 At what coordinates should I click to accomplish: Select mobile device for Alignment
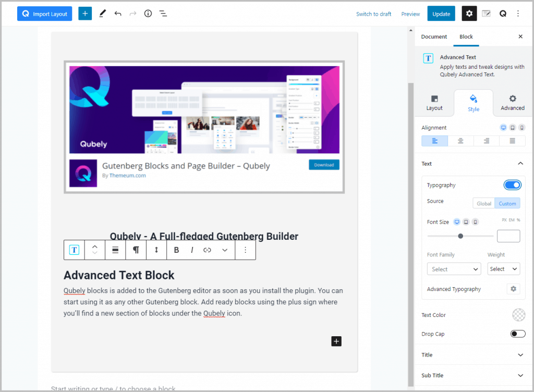click(521, 128)
